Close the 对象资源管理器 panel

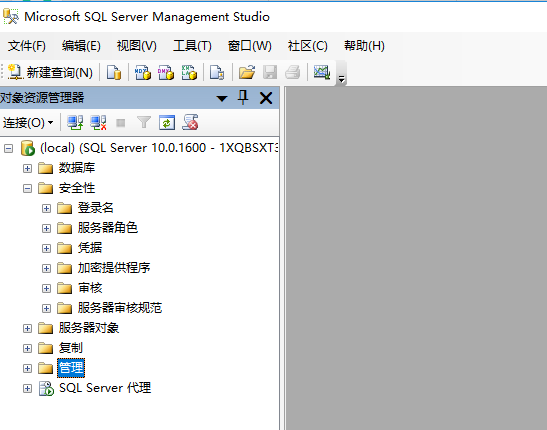266,98
